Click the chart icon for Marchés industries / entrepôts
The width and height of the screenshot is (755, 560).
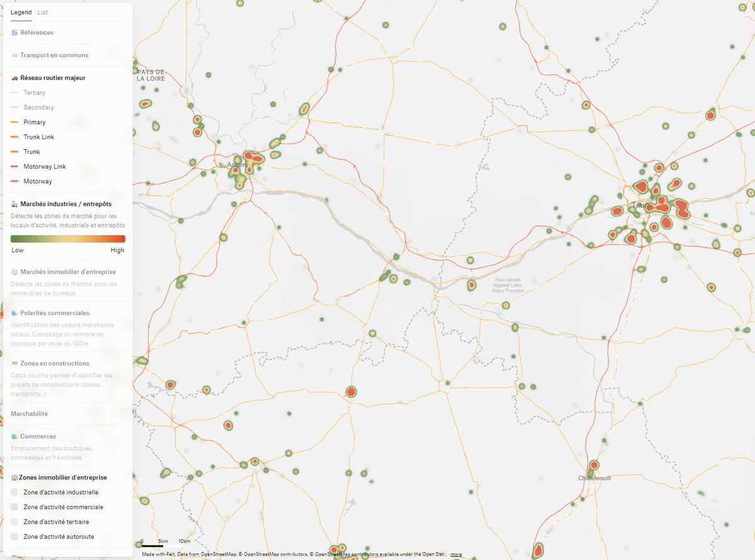pos(14,203)
